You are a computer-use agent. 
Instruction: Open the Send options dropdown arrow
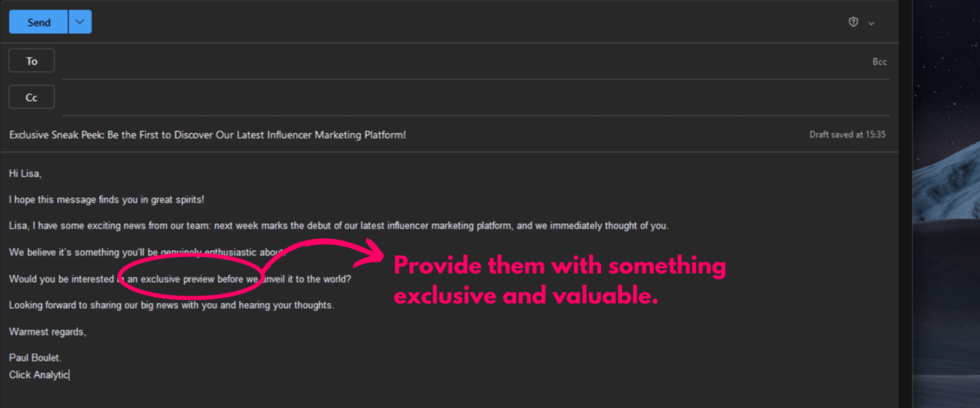(80, 22)
